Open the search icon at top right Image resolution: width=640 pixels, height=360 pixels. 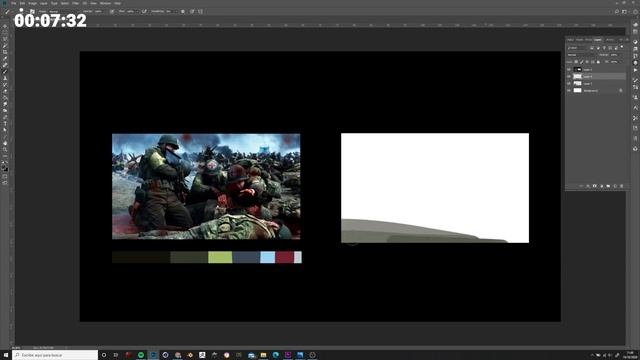617,11
